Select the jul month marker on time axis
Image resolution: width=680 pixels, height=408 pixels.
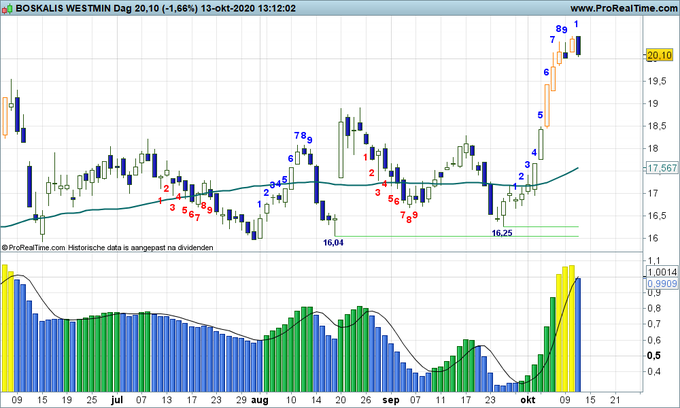click(117, 400)
